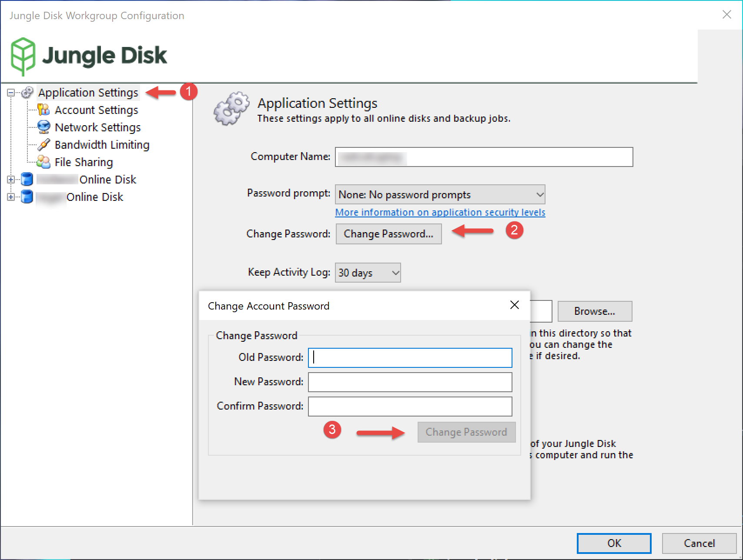This screenshot has height=560, width=743.
Task: Click the Network Settings globe icon
Action: [44, 127]
